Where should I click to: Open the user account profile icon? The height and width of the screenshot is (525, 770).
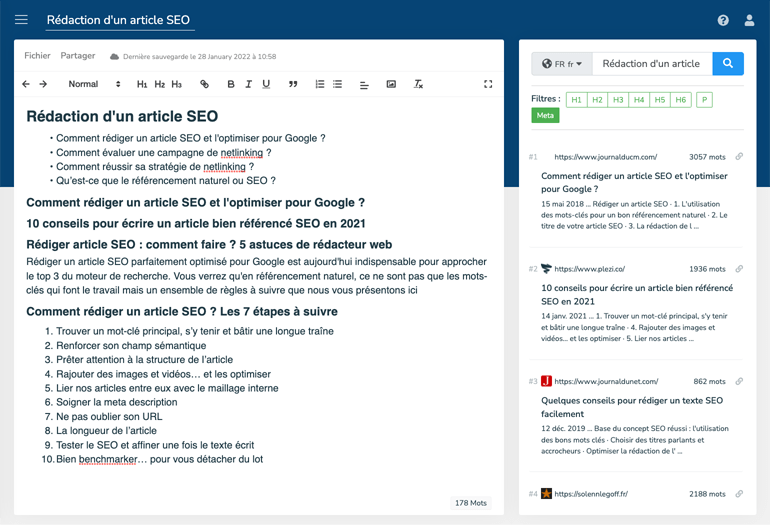click(x=749, y=20)
